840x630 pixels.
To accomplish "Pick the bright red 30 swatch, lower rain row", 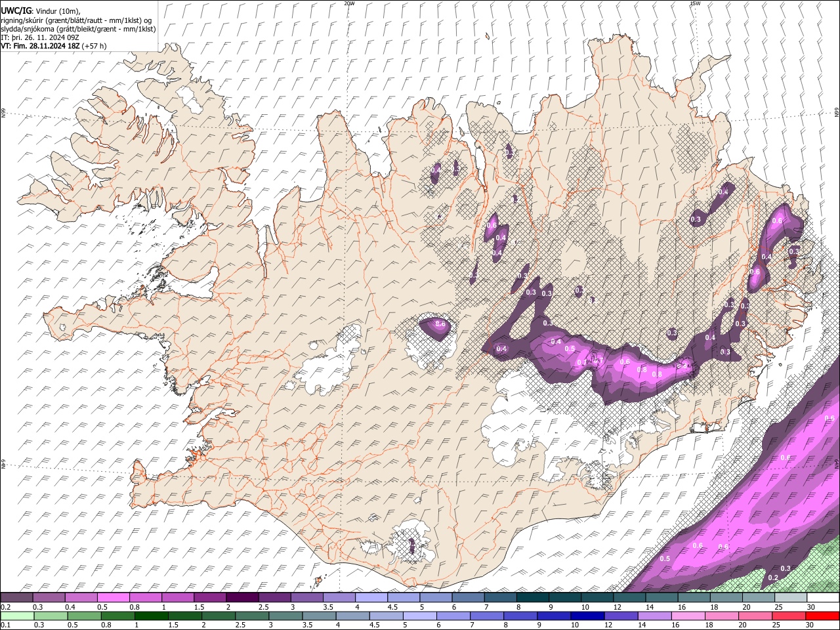I will (822, 616).
